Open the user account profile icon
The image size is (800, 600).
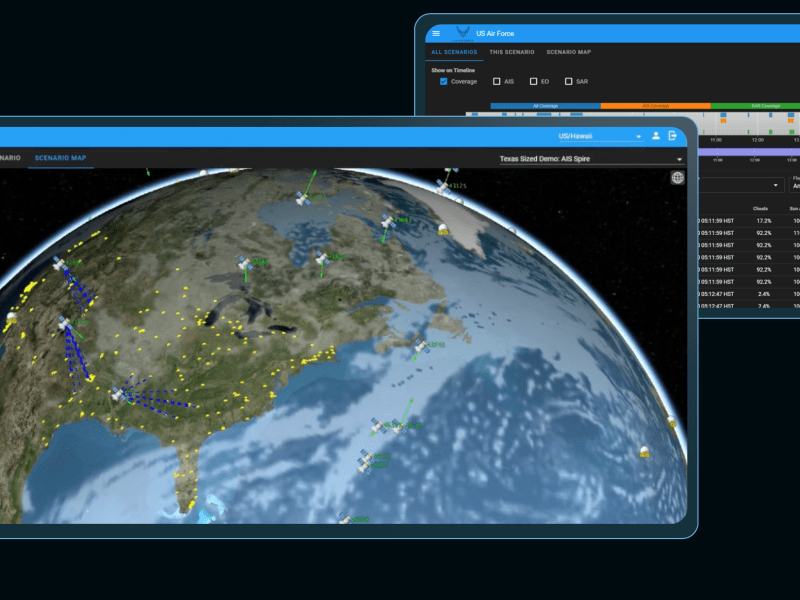coord(656,135)
